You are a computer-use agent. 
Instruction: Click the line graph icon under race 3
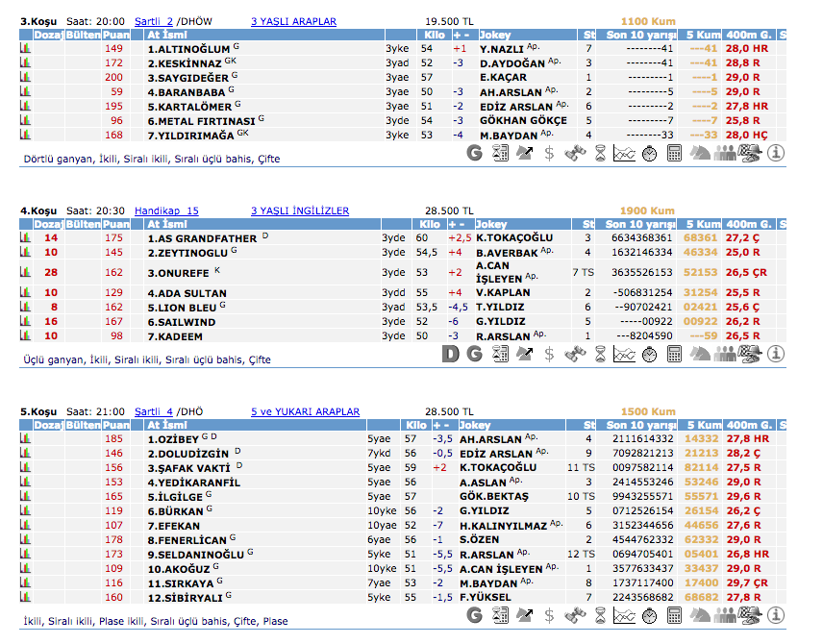pyautogui.click(x=624, y=152)
